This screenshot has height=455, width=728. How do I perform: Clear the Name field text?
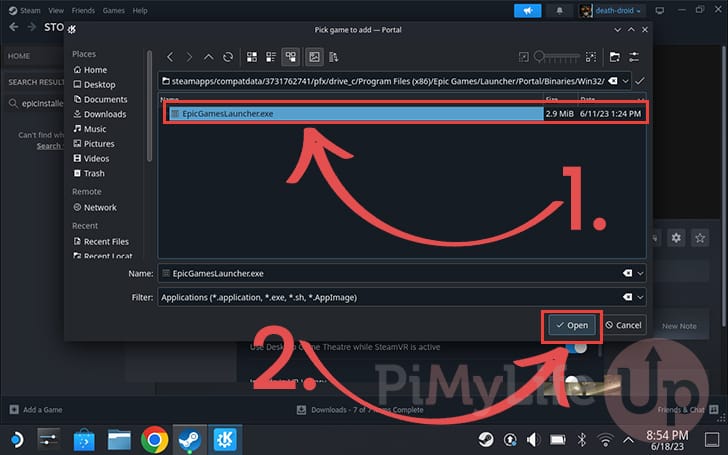627,273
